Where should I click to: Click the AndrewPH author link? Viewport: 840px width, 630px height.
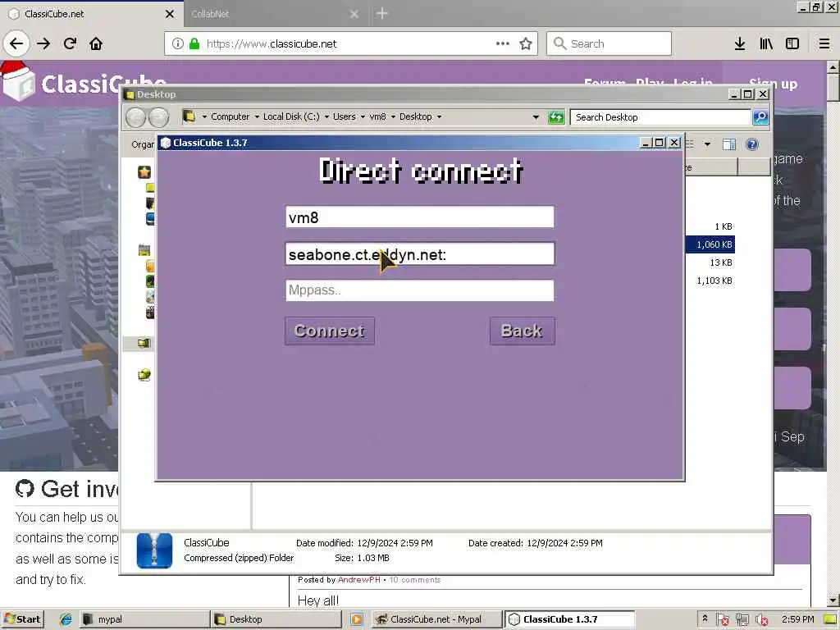(359, 580)
